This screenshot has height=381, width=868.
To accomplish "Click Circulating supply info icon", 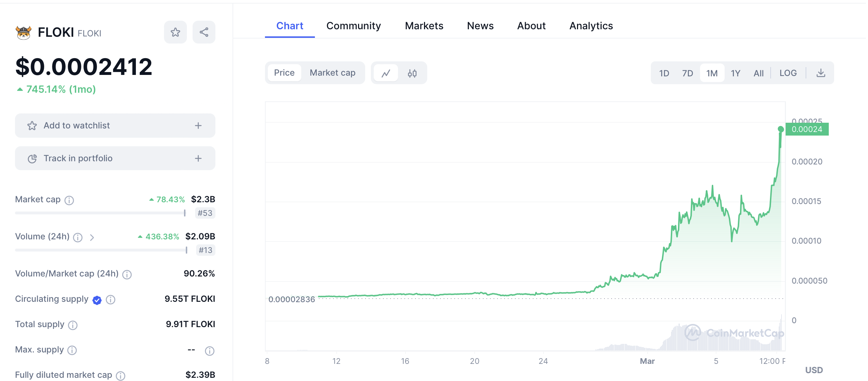I will 111,300.
